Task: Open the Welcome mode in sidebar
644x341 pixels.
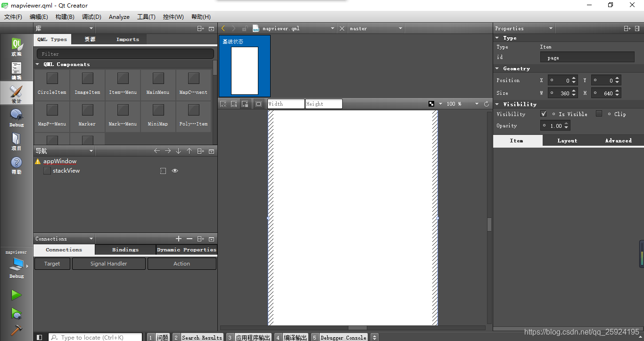Action: click(x=17, y=47)
